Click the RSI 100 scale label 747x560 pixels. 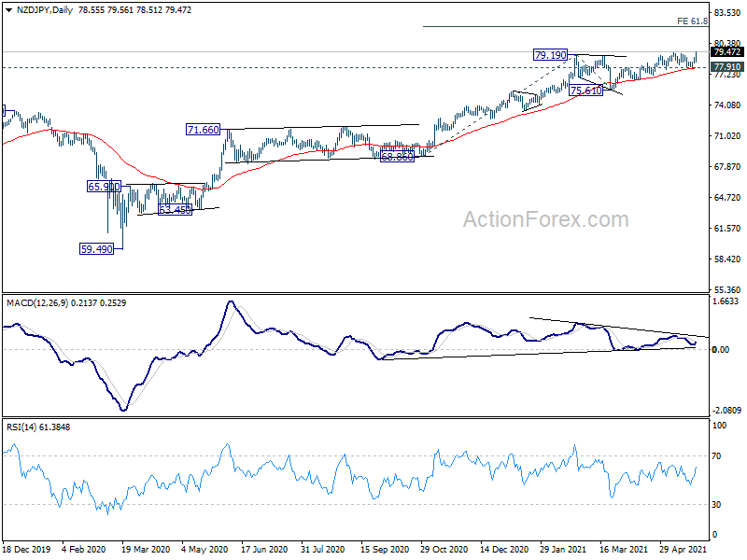pos(719,426)
